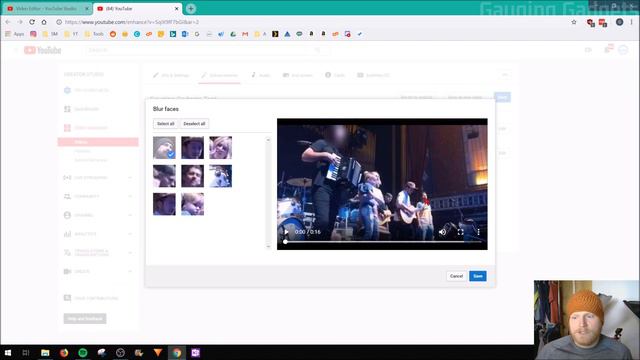Save the blur faces changes
Screen dimensions: 640x360
coord(478,276)
